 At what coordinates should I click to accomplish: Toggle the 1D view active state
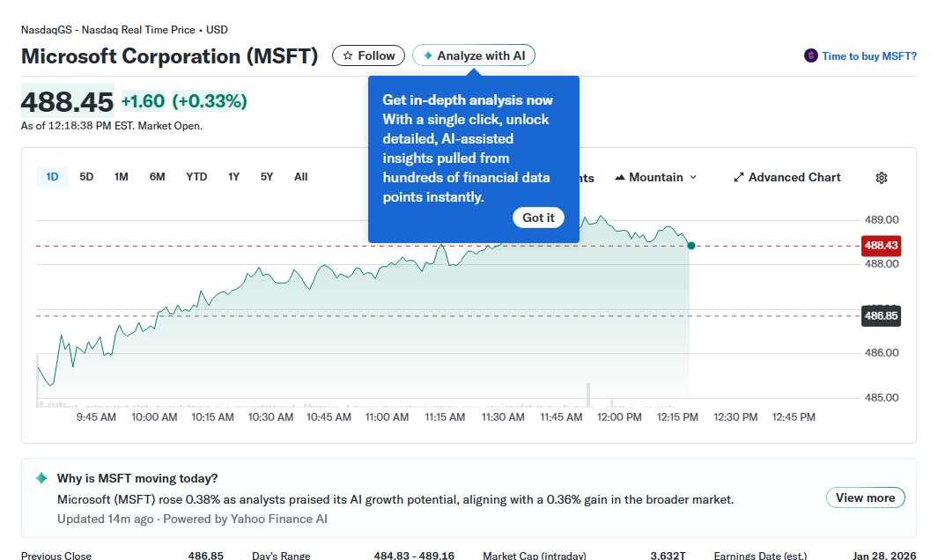click(51, 176)
